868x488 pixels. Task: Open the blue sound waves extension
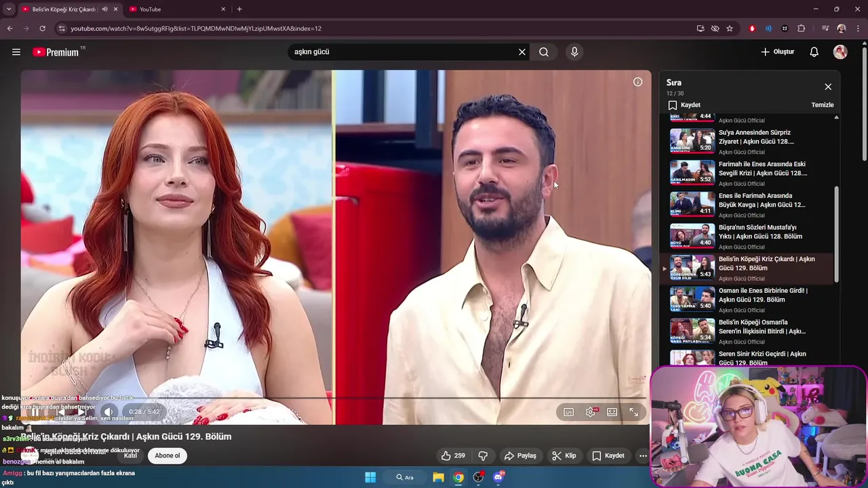pyautogui.click(x=768, y=28)
